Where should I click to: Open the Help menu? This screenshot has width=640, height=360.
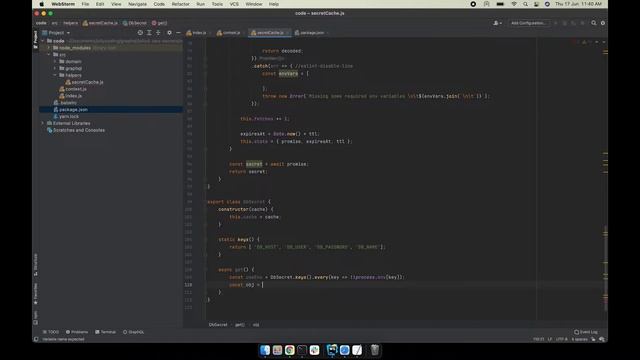point(274,4)
